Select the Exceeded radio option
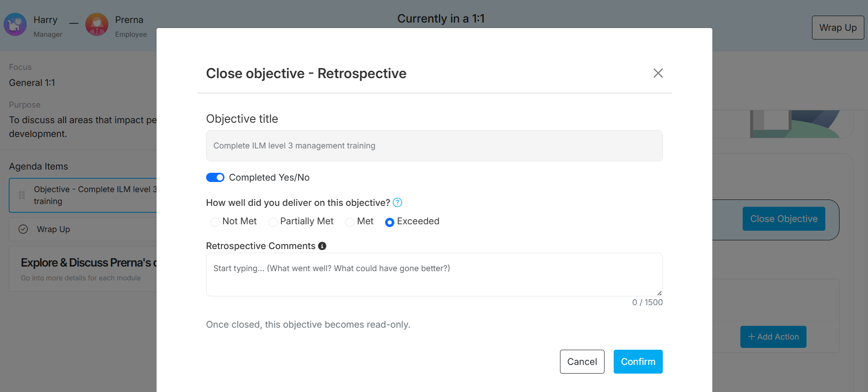 tap(390, 222)
